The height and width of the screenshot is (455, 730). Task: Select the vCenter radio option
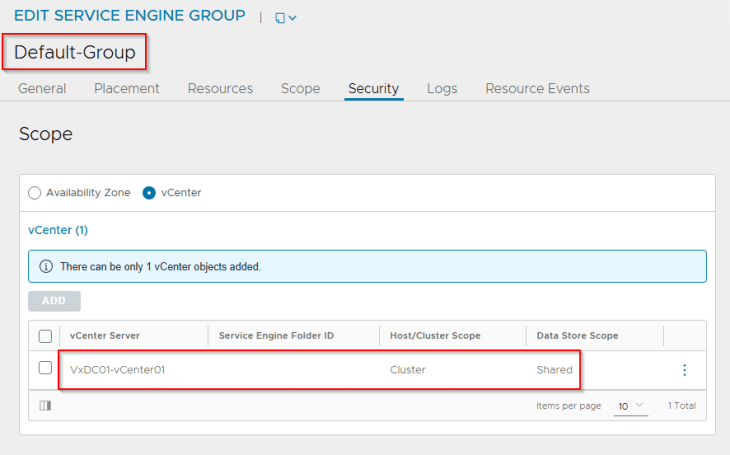(149, 193)
